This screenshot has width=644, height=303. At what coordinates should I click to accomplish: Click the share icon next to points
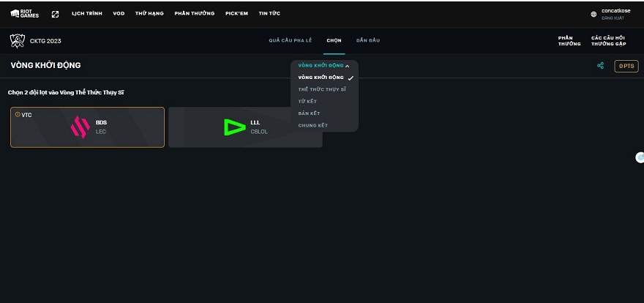point(600,66)
